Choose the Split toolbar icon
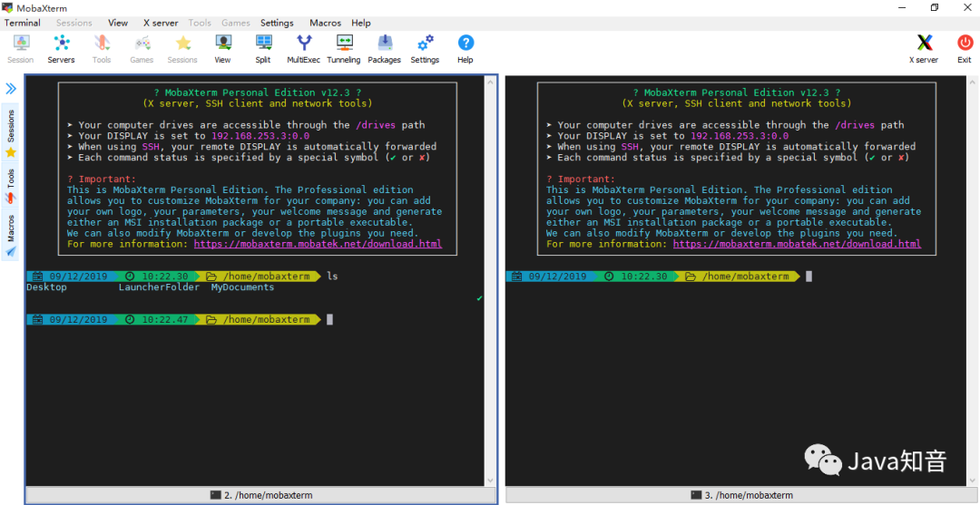Image resolution: width=980 pixels, height=505 pixels. [263, 49]
